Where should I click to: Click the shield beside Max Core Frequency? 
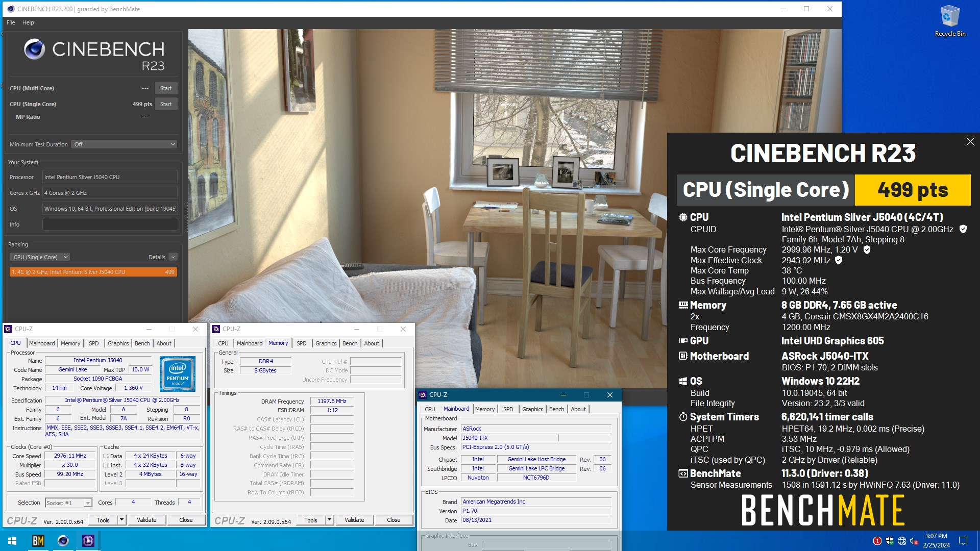coord(867,249)
